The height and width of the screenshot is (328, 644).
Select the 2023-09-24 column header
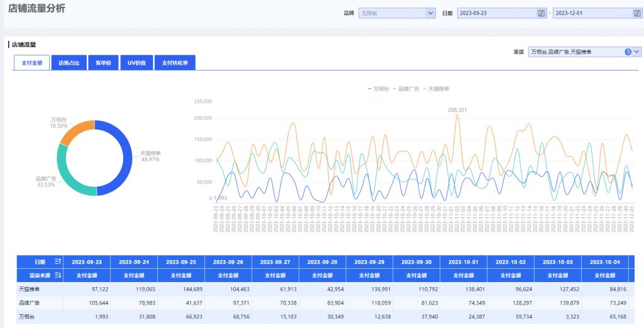[134, 262]
